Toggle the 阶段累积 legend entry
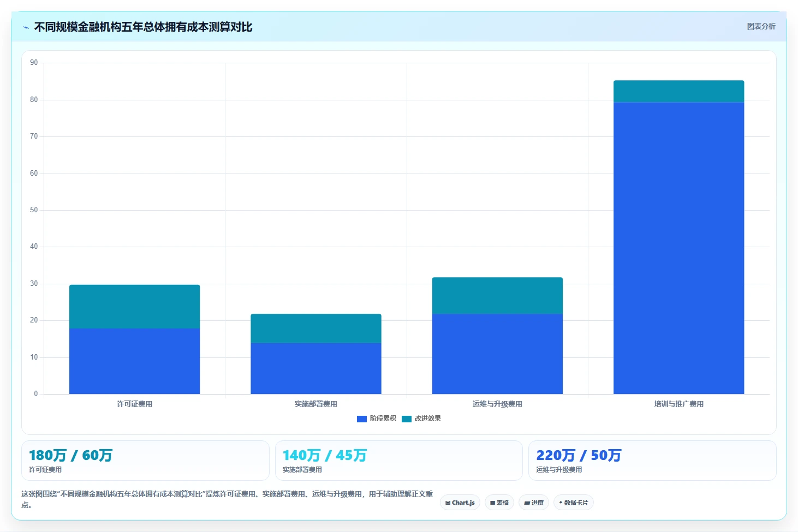Viewport: 798px width, 532px height. (377, 419)
